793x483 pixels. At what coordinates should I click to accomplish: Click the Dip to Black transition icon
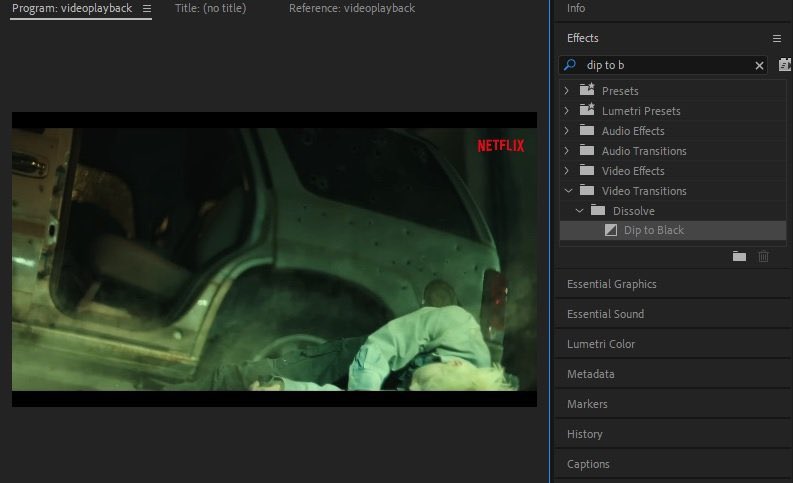pyautogui.click(x=611, y=230)
